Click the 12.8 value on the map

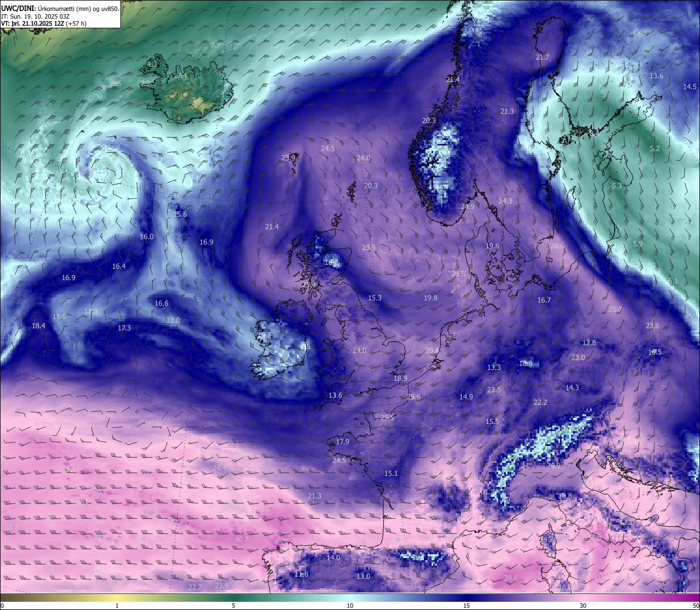pyautogui.click(x=589, y=342)
